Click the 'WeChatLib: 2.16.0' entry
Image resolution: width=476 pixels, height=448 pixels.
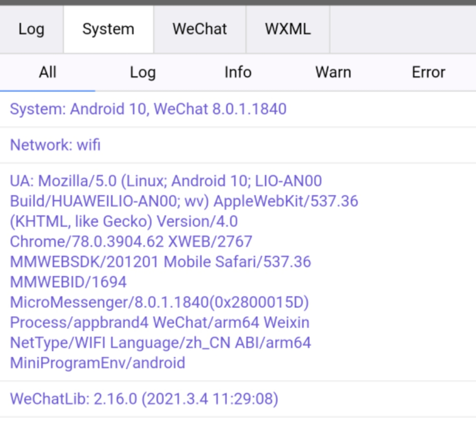point(238,399)
